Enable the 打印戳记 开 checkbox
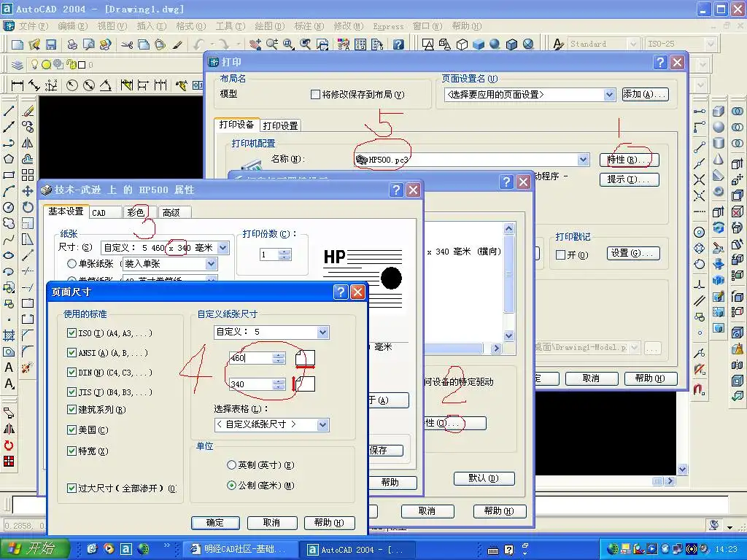This screenshot has height=560, width=747. click(x=561, y=254)
